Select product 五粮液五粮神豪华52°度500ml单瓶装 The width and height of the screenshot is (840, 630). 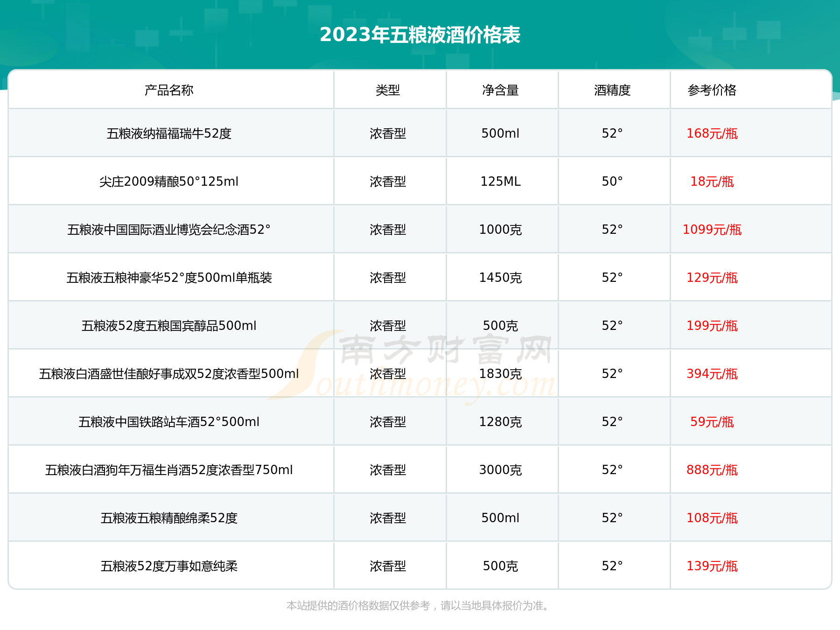point(169,278)
